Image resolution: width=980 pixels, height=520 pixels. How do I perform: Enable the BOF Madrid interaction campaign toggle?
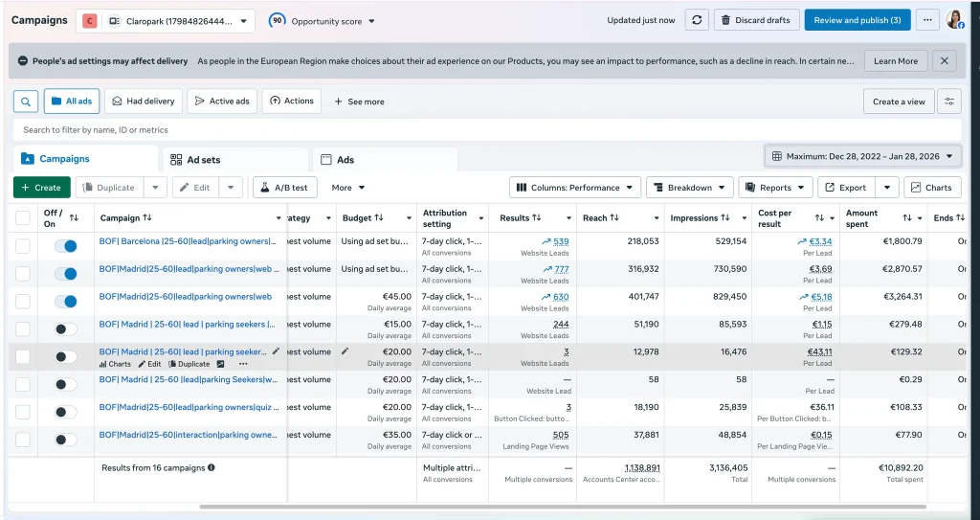65,440
